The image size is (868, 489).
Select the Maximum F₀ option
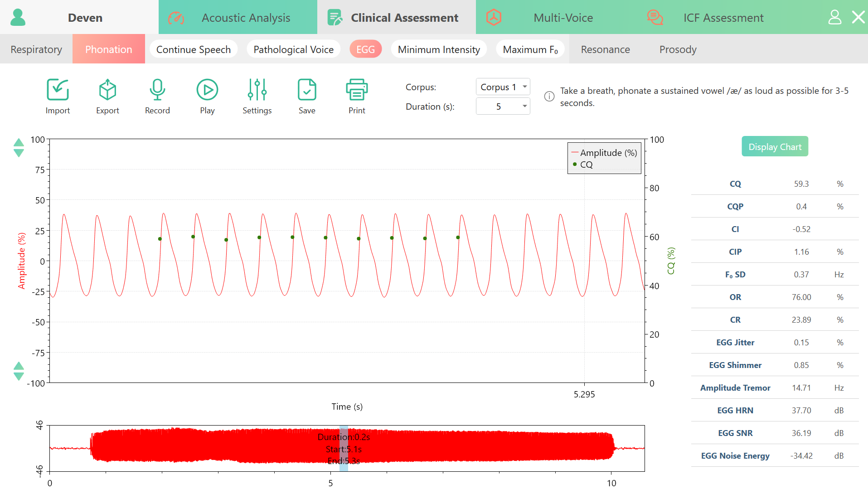pos(530,49)
